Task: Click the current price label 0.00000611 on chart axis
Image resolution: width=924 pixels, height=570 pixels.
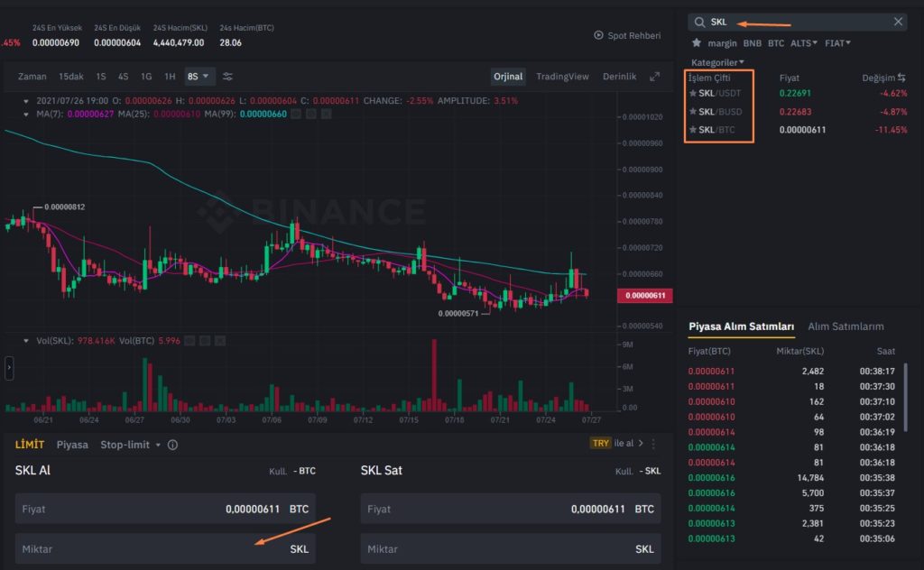Action: point(644,296)
